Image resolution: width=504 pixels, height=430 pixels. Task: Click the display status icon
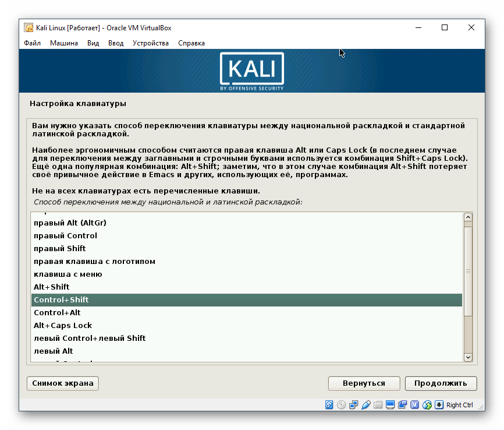[391, 404]
